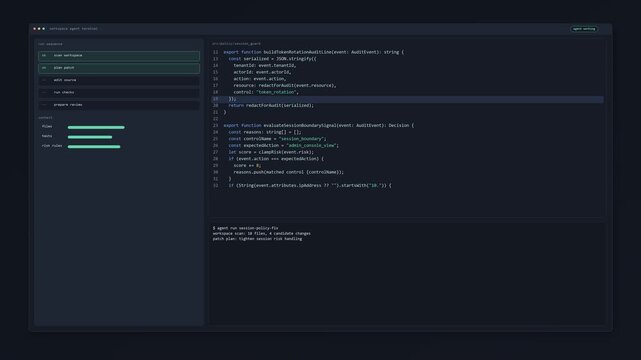Click the "resource: redactForAudit(event.resource)," line
Image resolution: width=641 pixels, height=360 pixels.
coord(285,85)
